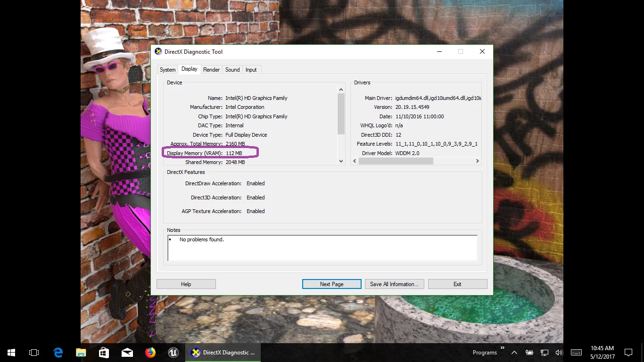Click Save All Information button
The image size is (644, 362).
coord(395,284)
